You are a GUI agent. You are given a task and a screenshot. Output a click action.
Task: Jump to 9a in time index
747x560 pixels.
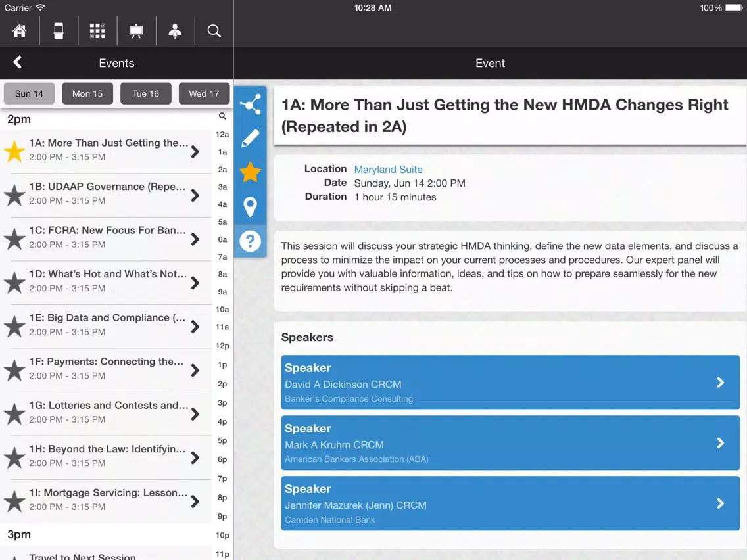222,291
